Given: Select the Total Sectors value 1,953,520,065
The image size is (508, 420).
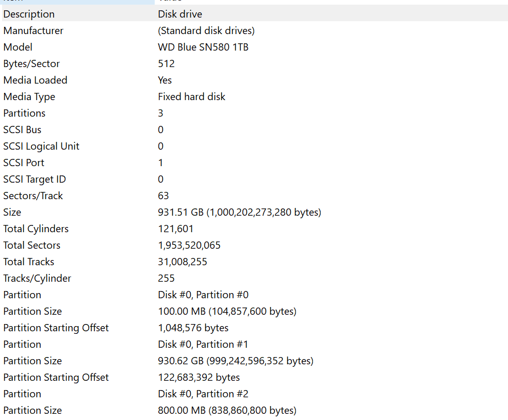Looking at the screenshot, I should coord(189,245).
